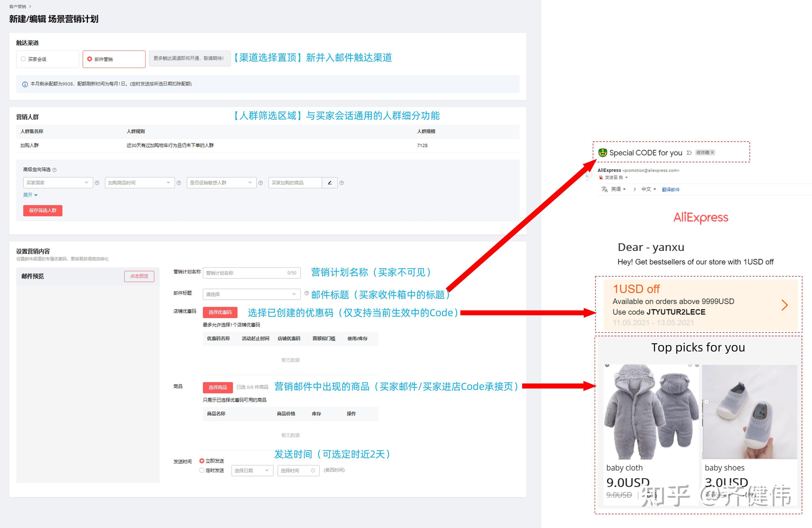The width and height of the screenshot is (812, 528).
Task: Click crowd size value 7128
Action: click(422, 145)
